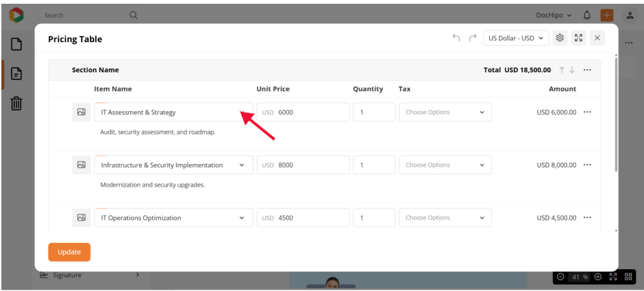The width and height of the screenshot is (644, 291).
Task: Move section up with the up arrow
Action: [562, 70]
